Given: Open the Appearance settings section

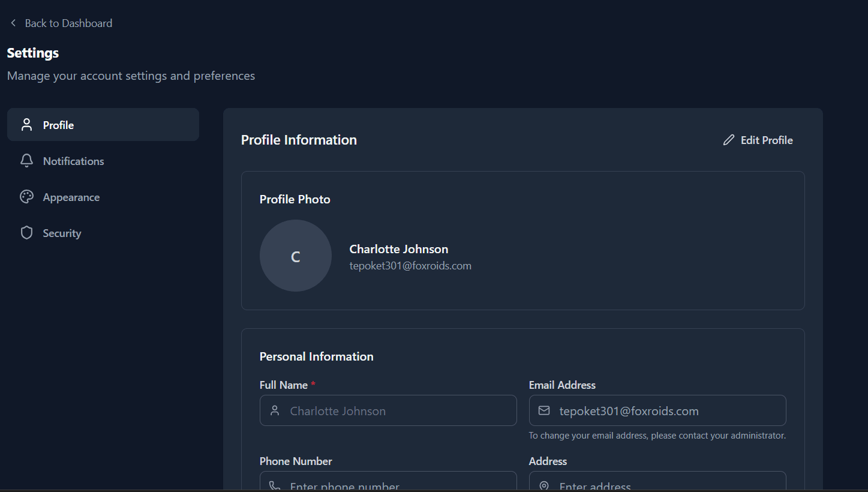Looking at the screenshot, I should point(71,197).
